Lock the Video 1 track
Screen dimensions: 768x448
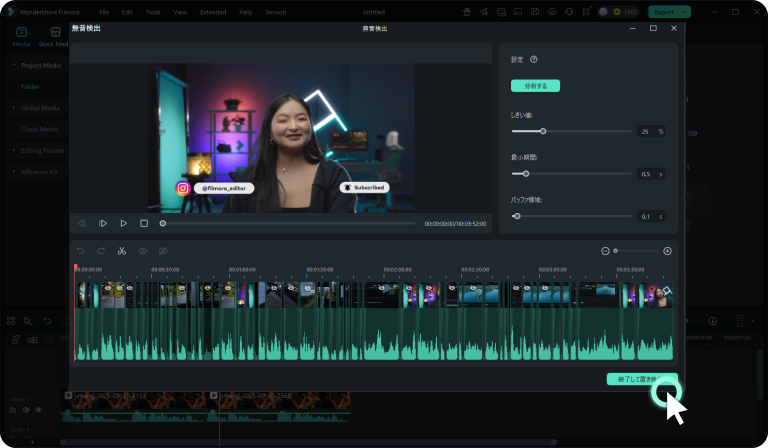(x=13, y=410)
